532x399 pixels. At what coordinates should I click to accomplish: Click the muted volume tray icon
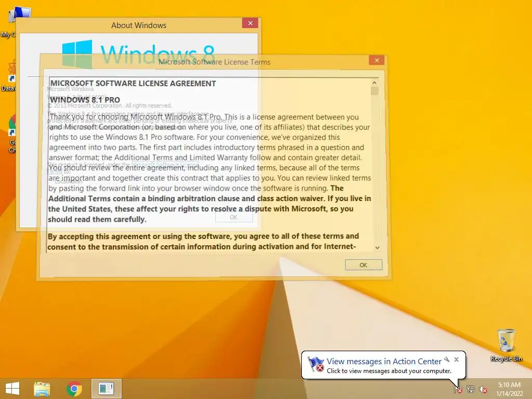click(483, 389)
